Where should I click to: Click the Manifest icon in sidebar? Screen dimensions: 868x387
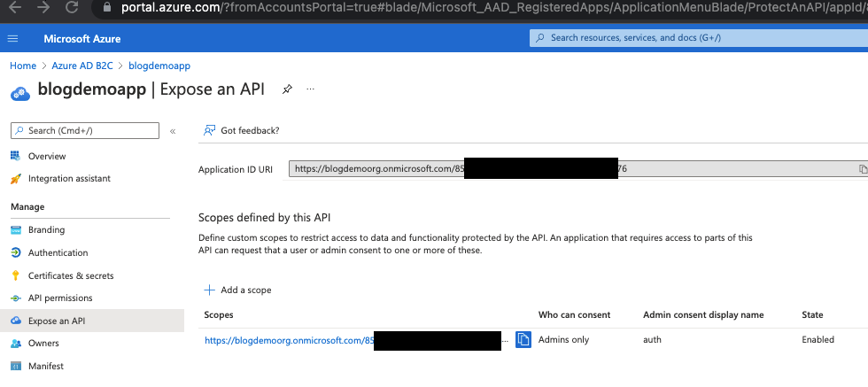coord(16,367)
